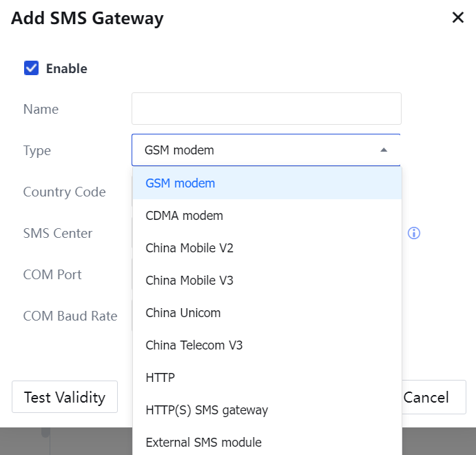Image resolution: width=476 pixels, height=455 pixels.
Task: Click the SMS Center info icon
Action: tap(414, 233)
